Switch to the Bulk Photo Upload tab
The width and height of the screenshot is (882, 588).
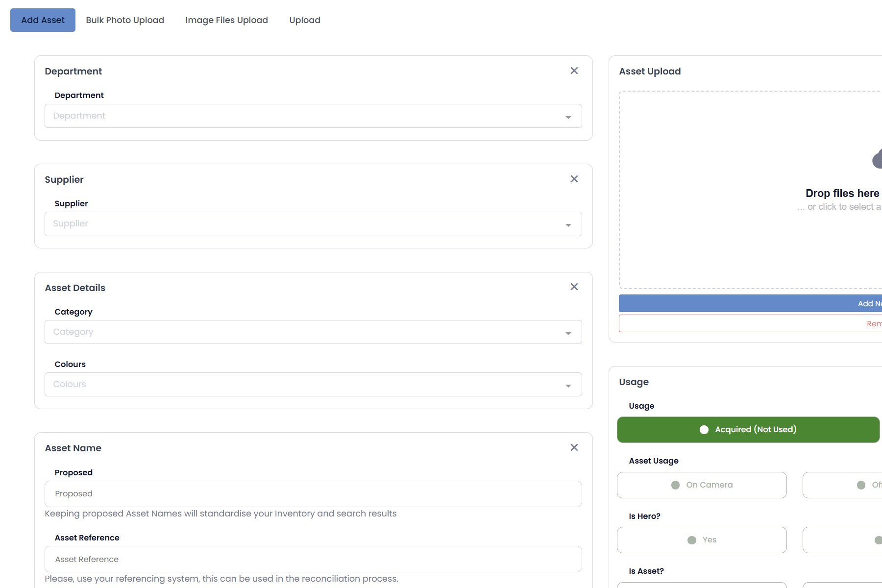(125, 20)
